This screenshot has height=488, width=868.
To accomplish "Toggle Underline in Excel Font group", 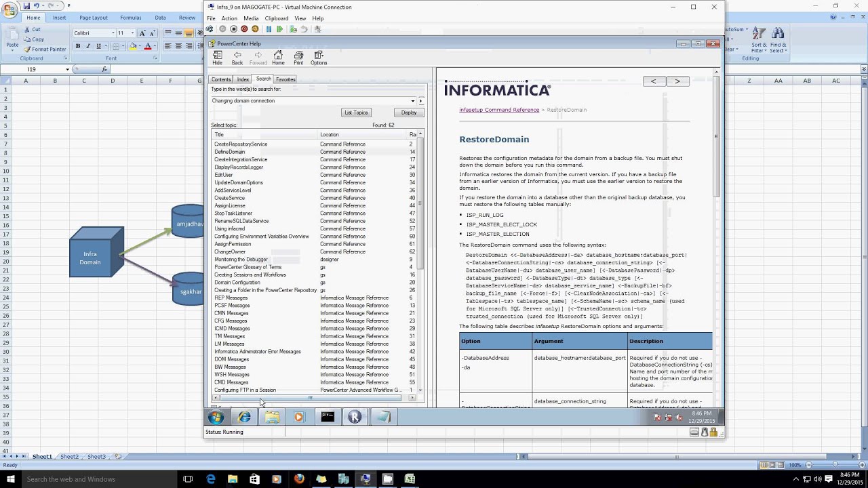I will [98, 46].
